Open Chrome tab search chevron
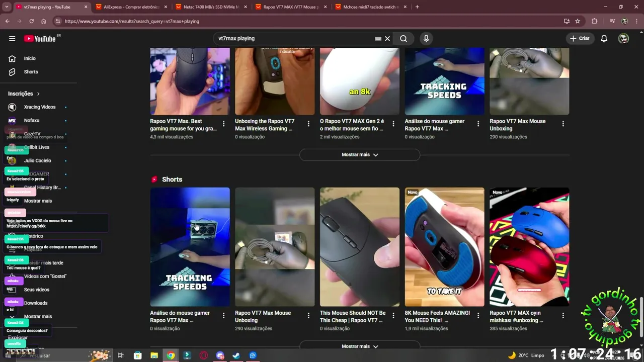This screenshot has width=644, height=362. [7, 7]
